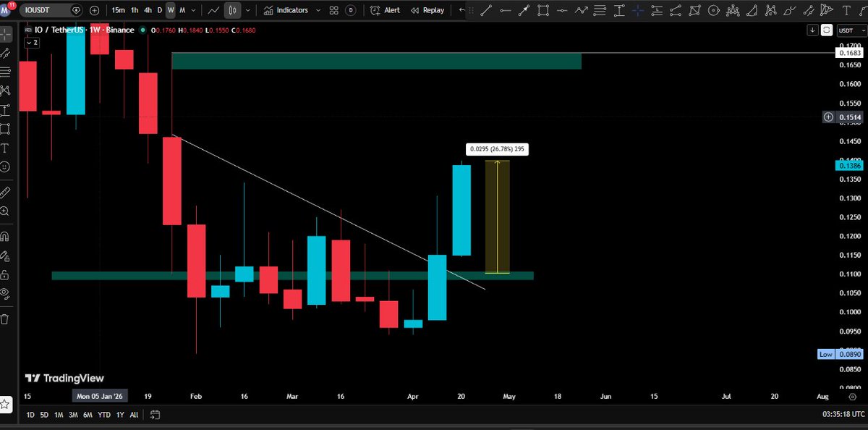Click the zoom in magnifier tool
Viewport: 868px width, 430px height.
5,211
